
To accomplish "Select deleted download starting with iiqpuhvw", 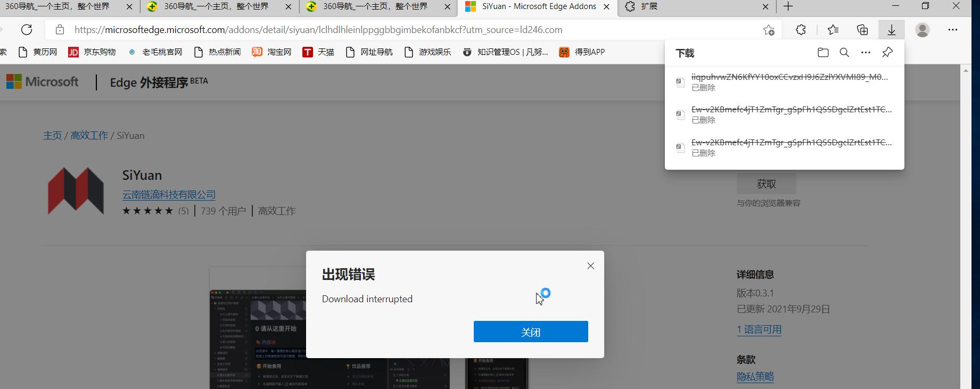I will click(784, 82).
